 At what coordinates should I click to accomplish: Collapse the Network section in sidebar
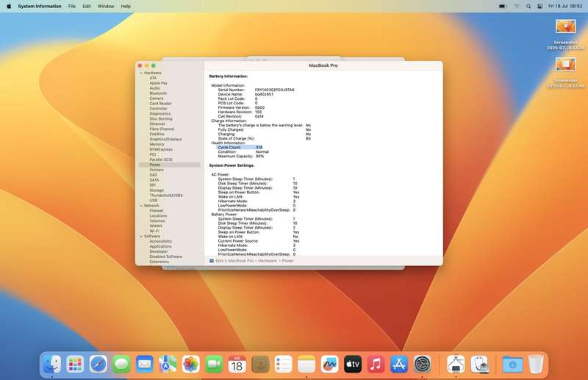coord(141,206)
